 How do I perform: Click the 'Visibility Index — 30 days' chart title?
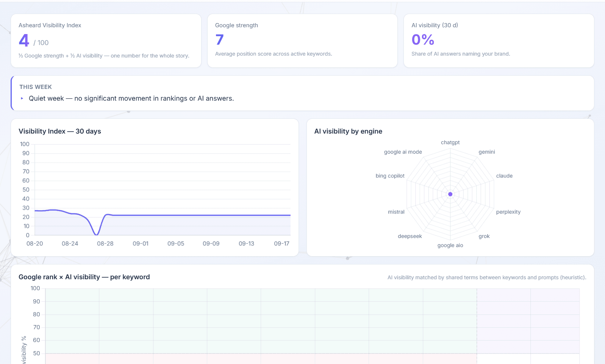(60, 131)
